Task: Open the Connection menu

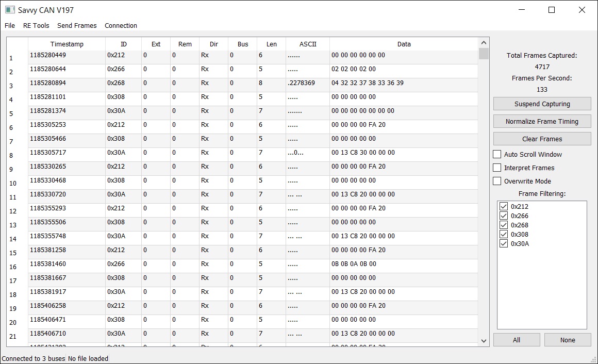Action: (x=121, y=25)
